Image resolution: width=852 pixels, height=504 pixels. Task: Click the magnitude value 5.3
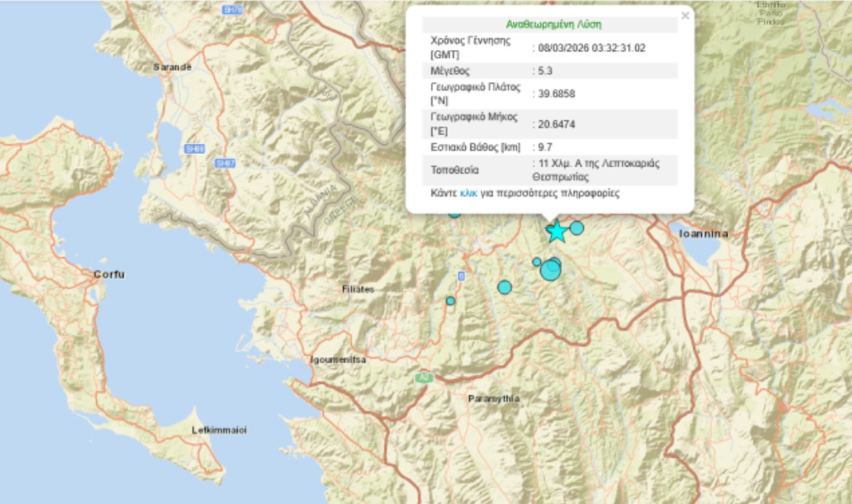pyautogui.click(x=546, y=70)
